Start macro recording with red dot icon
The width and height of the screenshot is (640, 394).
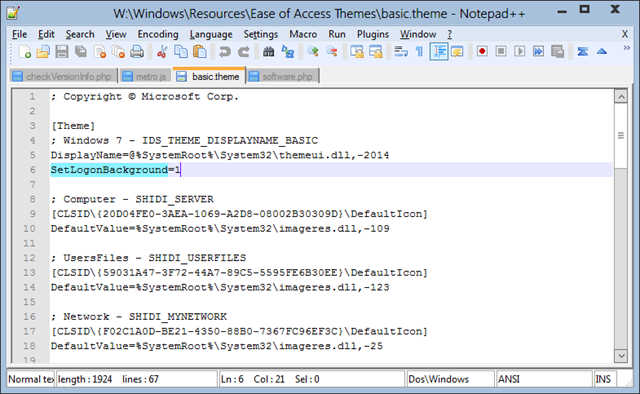[482, 51]
